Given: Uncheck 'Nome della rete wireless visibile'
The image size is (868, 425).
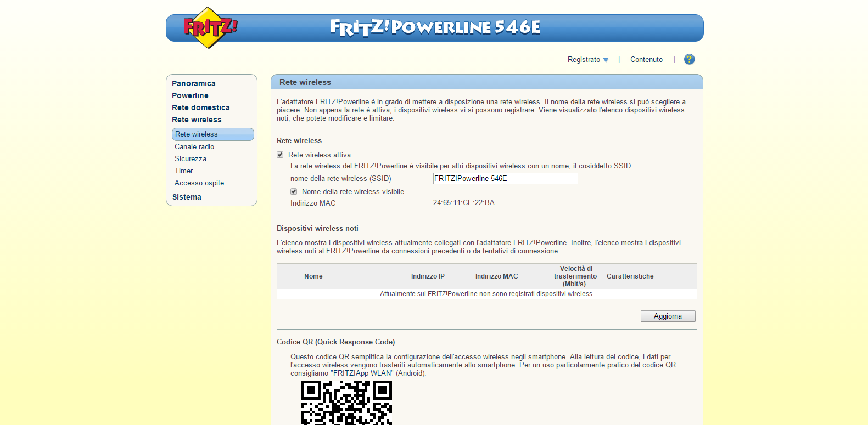Looking at the screenshot, I should pyautogui.click(x=294, y=192).
